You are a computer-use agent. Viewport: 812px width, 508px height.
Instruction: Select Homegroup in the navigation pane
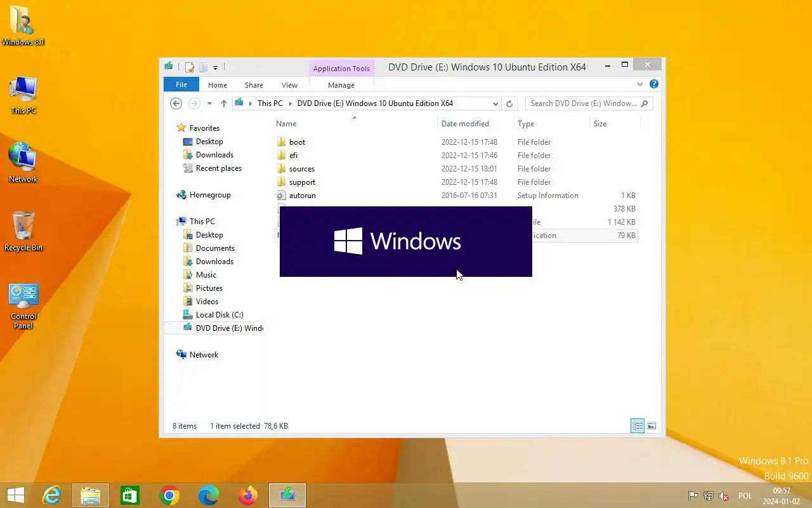[x=209, y=195]
